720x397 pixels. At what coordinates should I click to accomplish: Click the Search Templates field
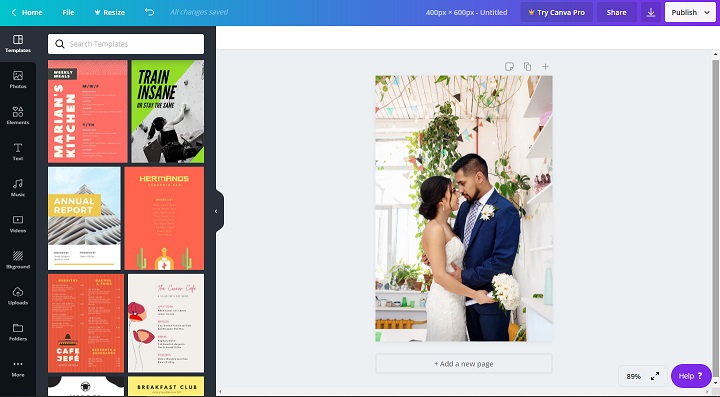click(x=126, y=44)
